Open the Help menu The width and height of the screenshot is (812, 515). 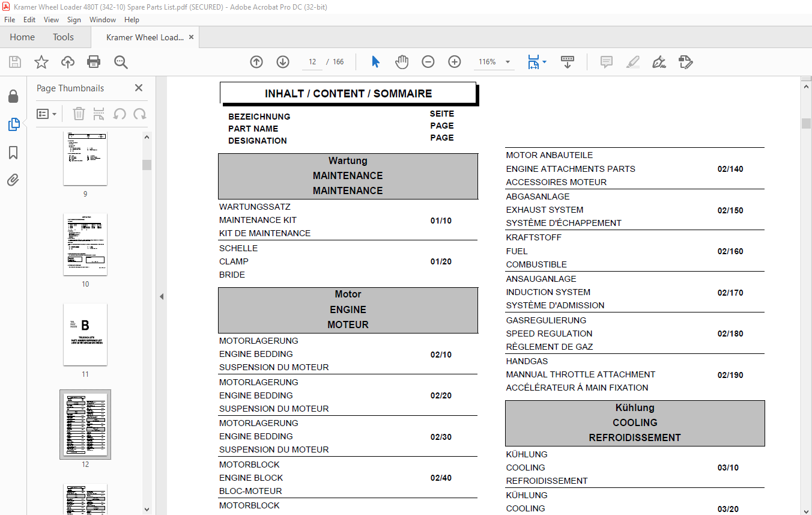tap(132, 20)
